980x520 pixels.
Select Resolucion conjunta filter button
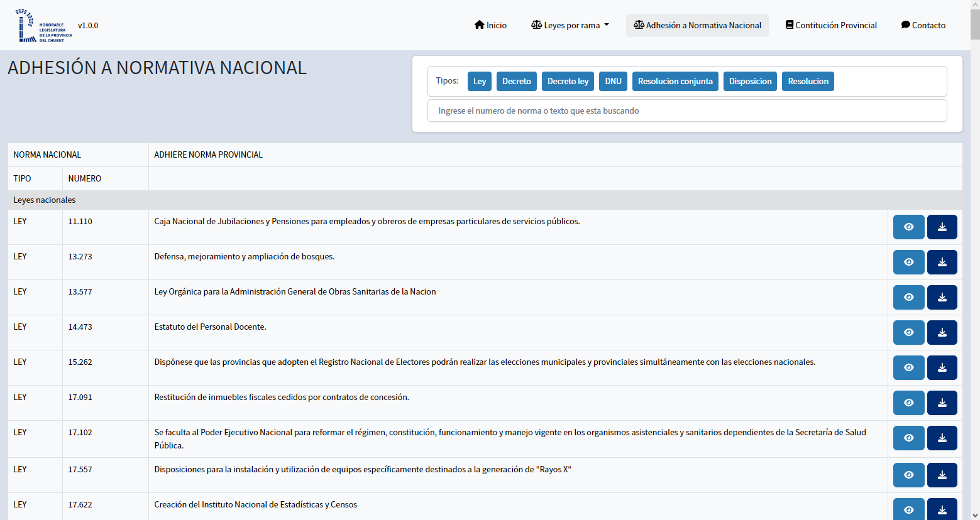click(675, 82)
